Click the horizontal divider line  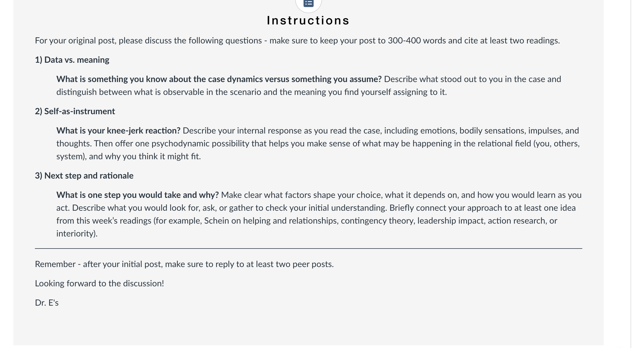pos(308,249)
